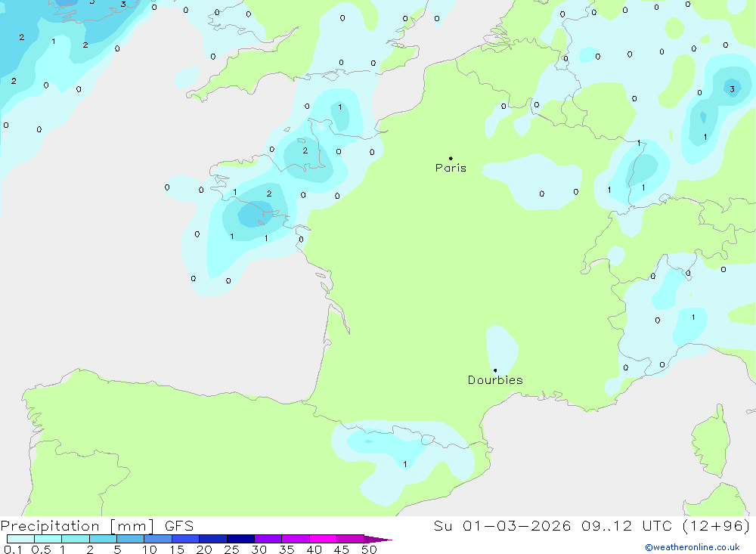Click the black dot marking Paris
This screenshot has width=756, height=554.
coord(451,158)
